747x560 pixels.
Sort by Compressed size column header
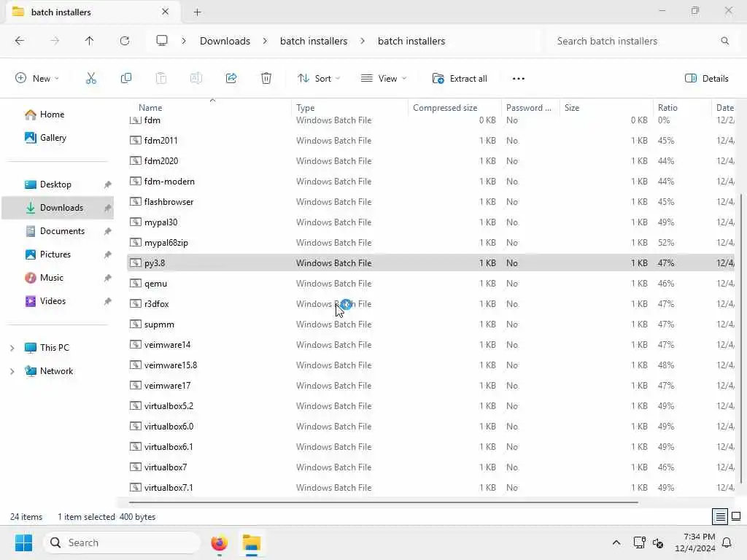tap(445, 108)
